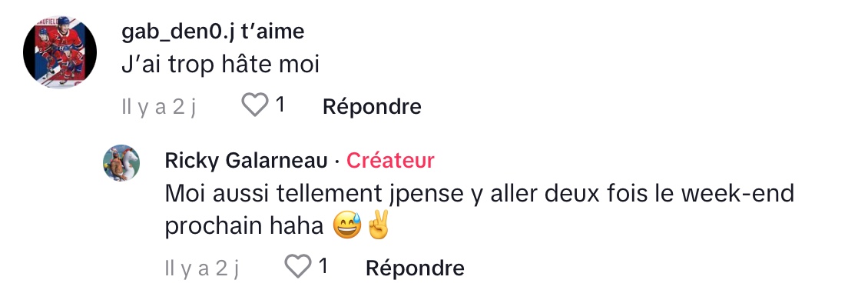Image resolution: width=868 pixels, height=300 pixels.
Task: Click Répondre under gab_den0.j's comment
Action: pos(372,106)
